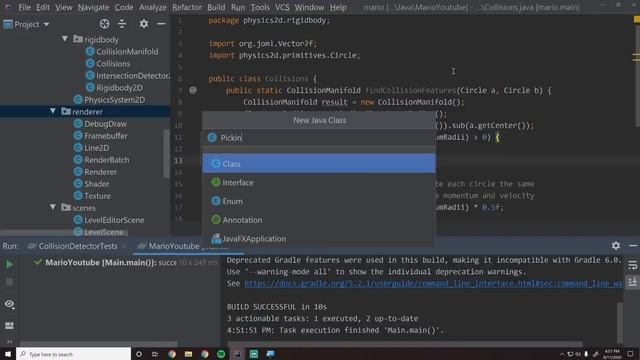This screenshot has width=640, height=360.
Task: Click the green Rerun play button
Action: pos(9,264)
